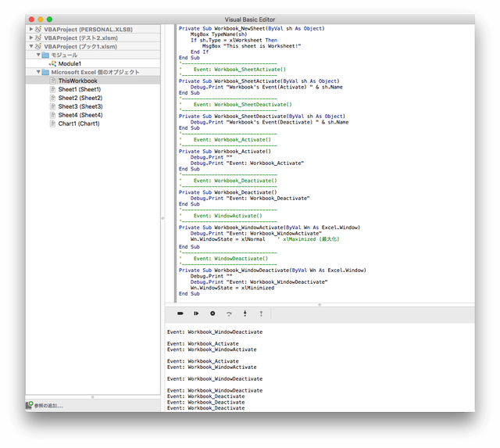
Task: Click the Step Into down-arrow icon
Action: 245,314
